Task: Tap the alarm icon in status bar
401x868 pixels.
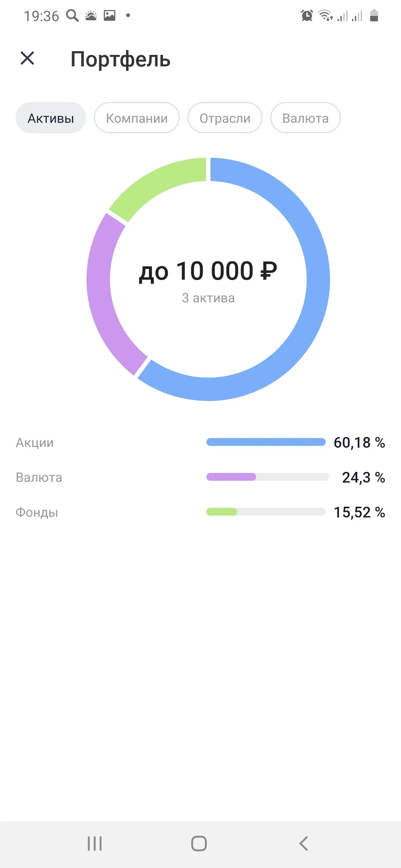Action: (307, 16)
